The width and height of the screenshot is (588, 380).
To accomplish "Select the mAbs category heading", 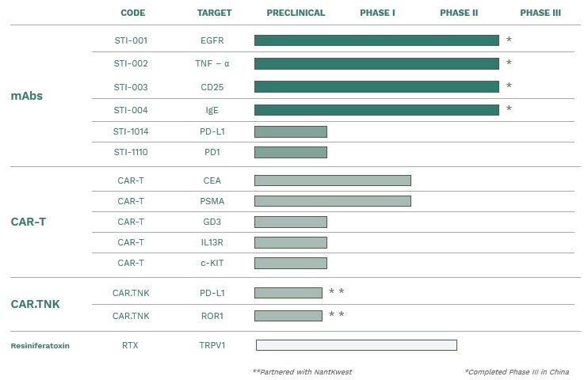I will (27, 96).
